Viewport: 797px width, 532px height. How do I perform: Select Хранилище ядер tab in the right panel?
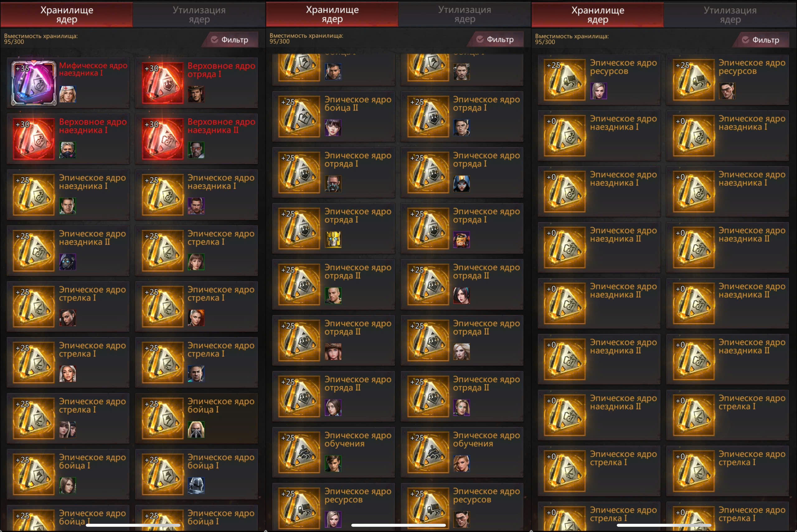(598, 15)
